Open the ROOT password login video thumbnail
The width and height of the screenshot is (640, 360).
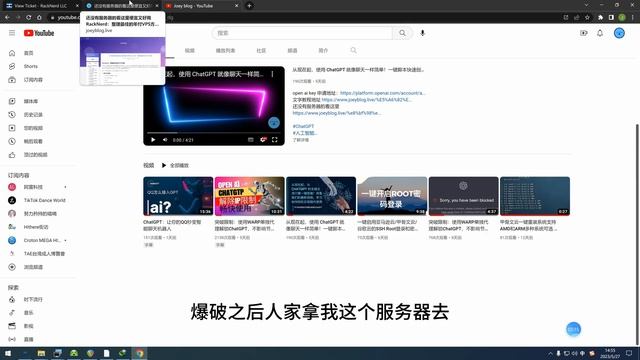click(x=392, y=196)
